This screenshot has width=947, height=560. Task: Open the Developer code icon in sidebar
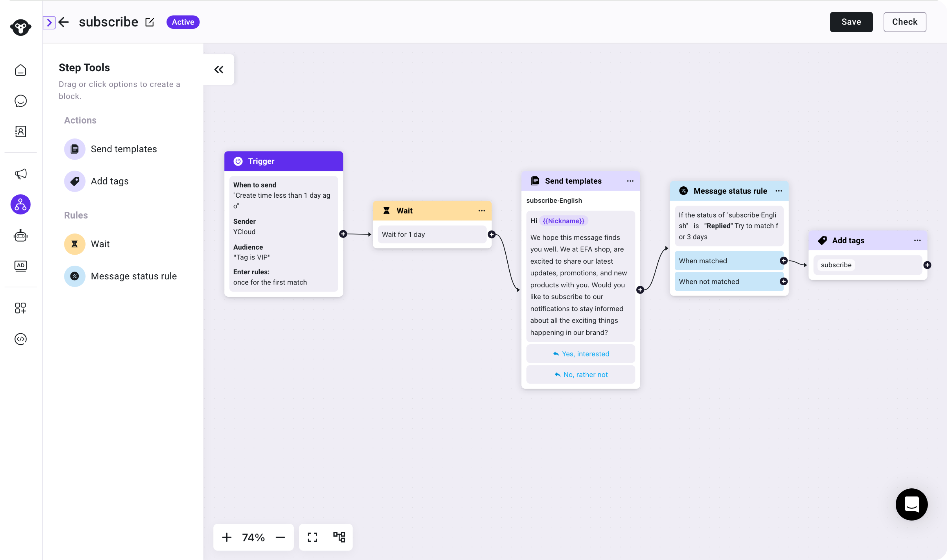(20, 338)
